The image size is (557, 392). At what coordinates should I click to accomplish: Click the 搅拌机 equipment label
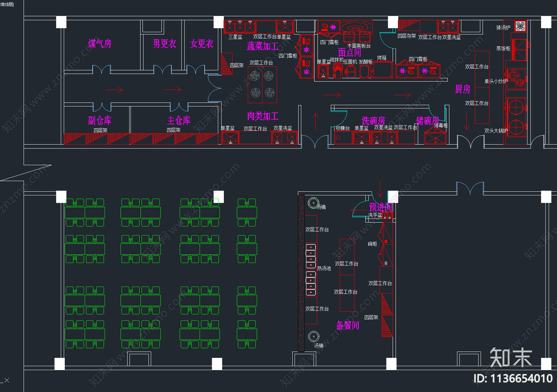(x=337, y=60)
